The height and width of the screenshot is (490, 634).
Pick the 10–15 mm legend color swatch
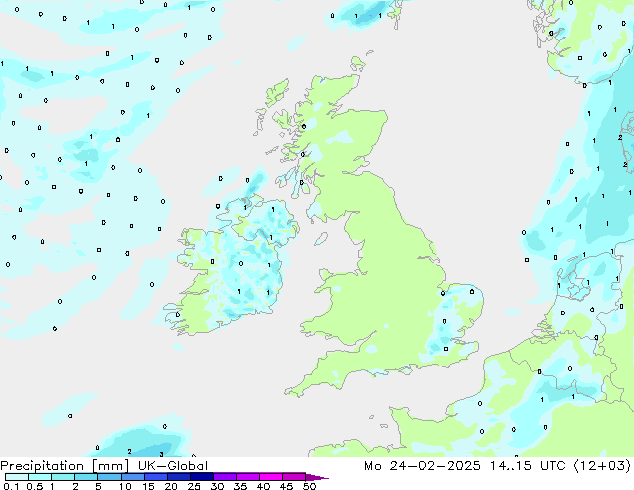coord(132,477)
